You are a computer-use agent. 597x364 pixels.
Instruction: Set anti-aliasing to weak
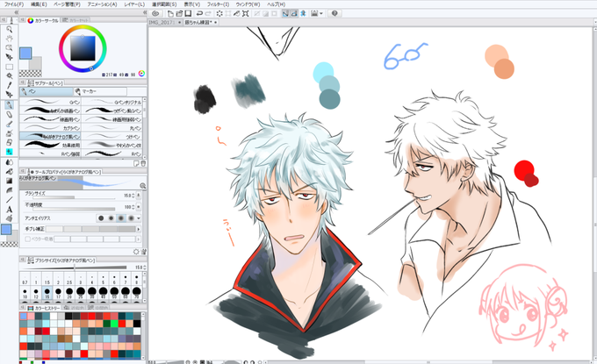pos(111,218)
